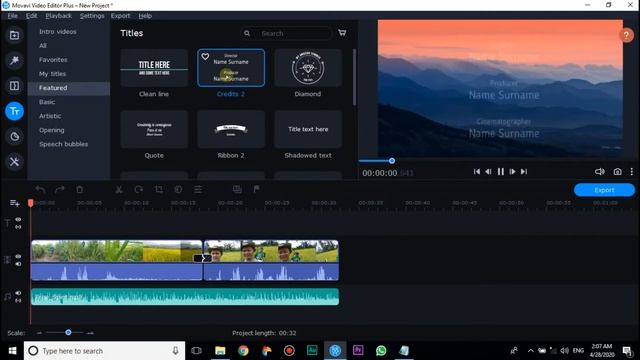Open the Transitions tab icon
The height and width of the screenshot is (360, 640).
(x=14, y=86)
